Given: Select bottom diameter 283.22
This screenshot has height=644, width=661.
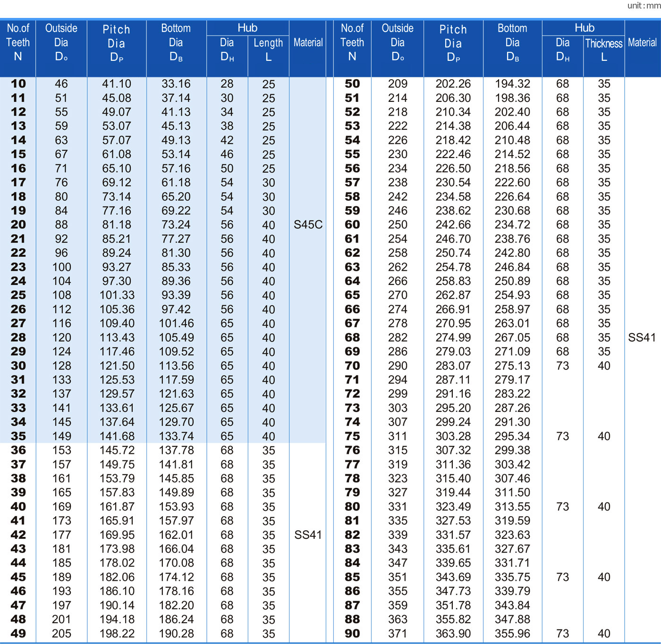Looking at the screenshot, I should 512,393.
